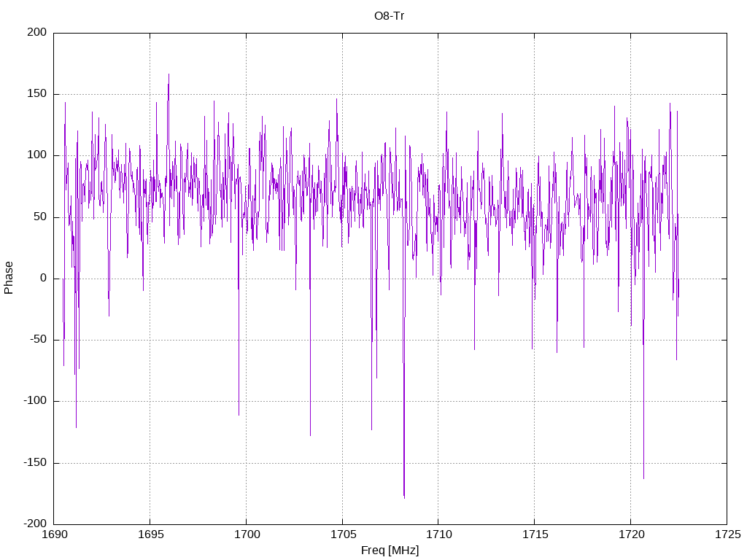Screen dimensions: 747x560
Task: Click the x-axis value 1700
Action: click(x=247, y=534)
